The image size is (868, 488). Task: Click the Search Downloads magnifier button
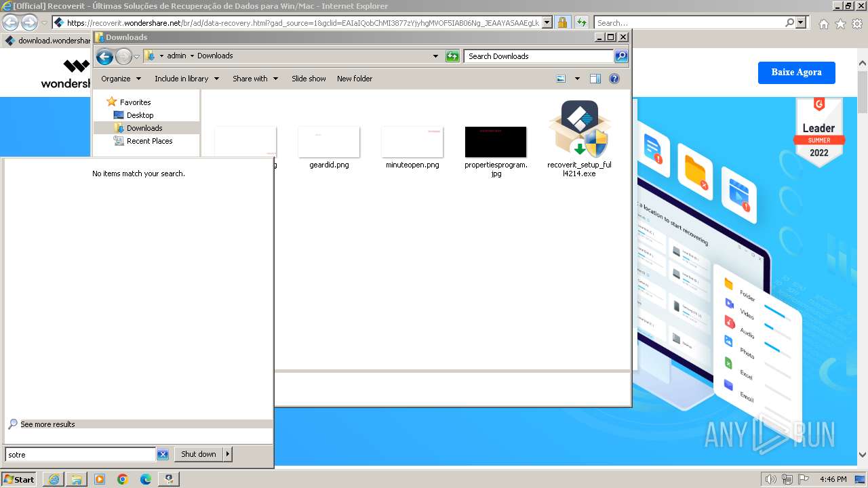point(620,56)
